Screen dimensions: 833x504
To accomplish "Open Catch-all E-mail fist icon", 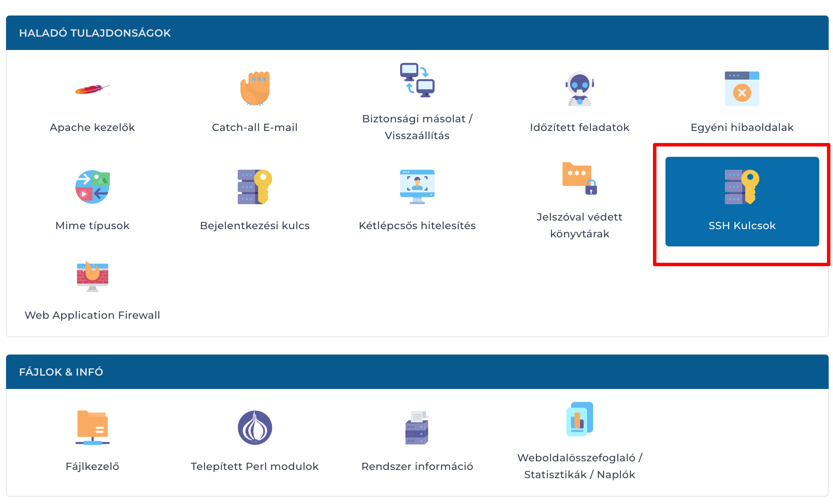I will [x=255, y=88].
